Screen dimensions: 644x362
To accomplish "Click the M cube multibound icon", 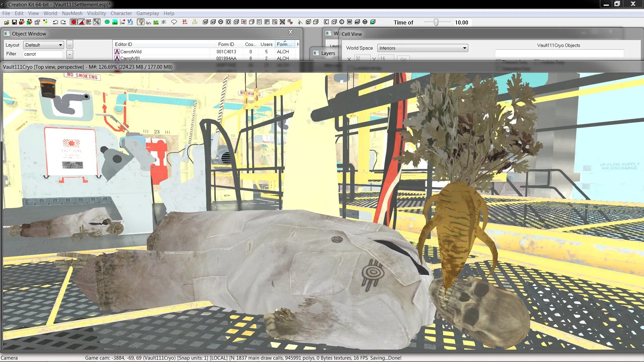I will [213, 22].
